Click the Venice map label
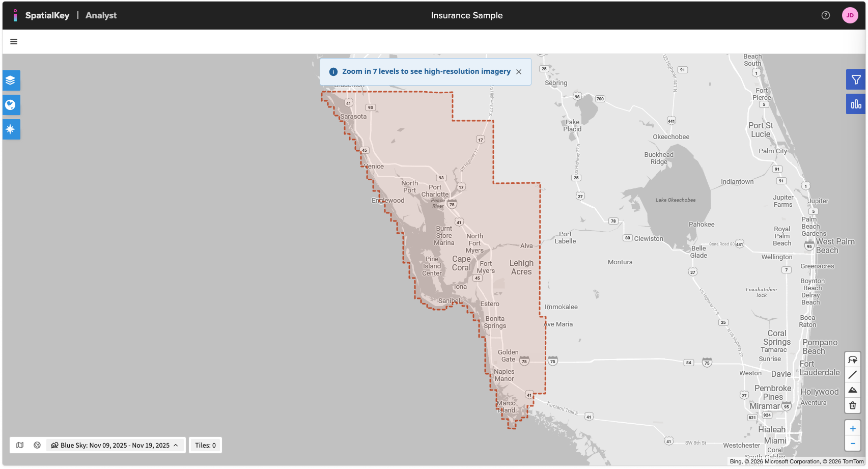 [x=374, y=167]
